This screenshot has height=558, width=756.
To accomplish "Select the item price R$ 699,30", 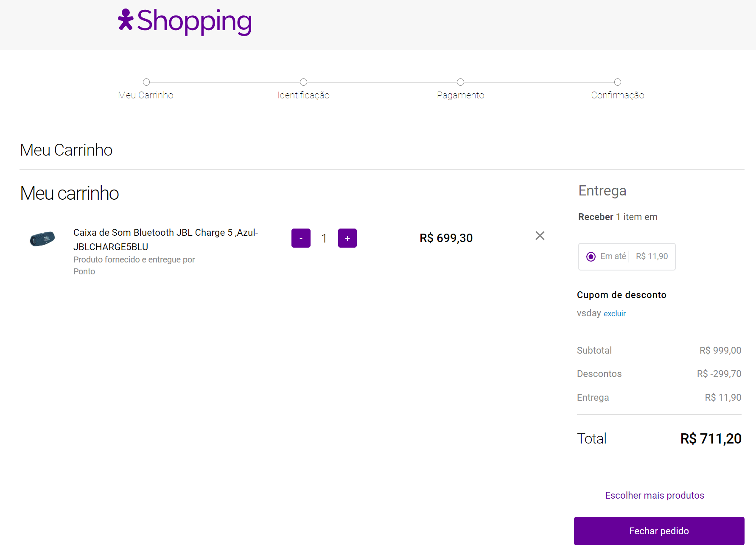I will [446, 238].
